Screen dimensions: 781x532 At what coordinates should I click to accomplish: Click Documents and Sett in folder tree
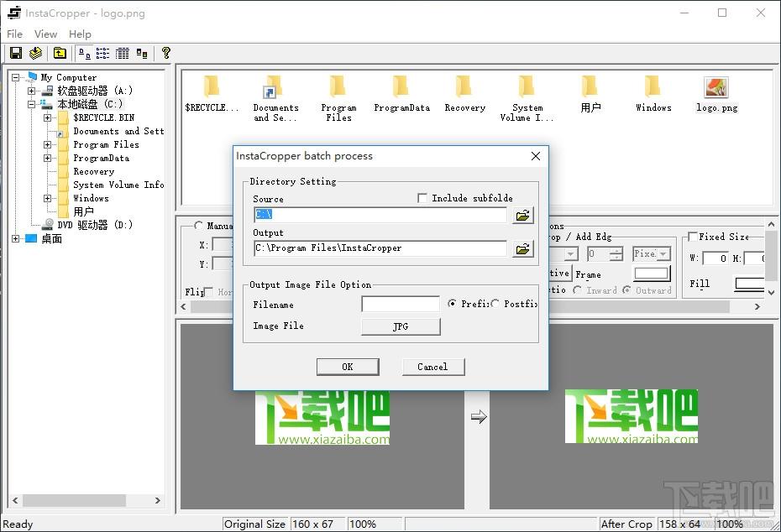118,132
